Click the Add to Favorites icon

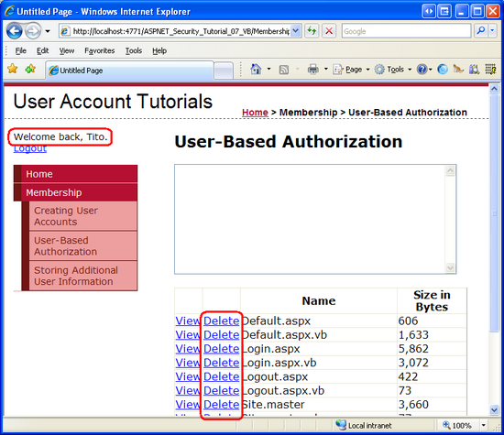(x=30, y=69)
